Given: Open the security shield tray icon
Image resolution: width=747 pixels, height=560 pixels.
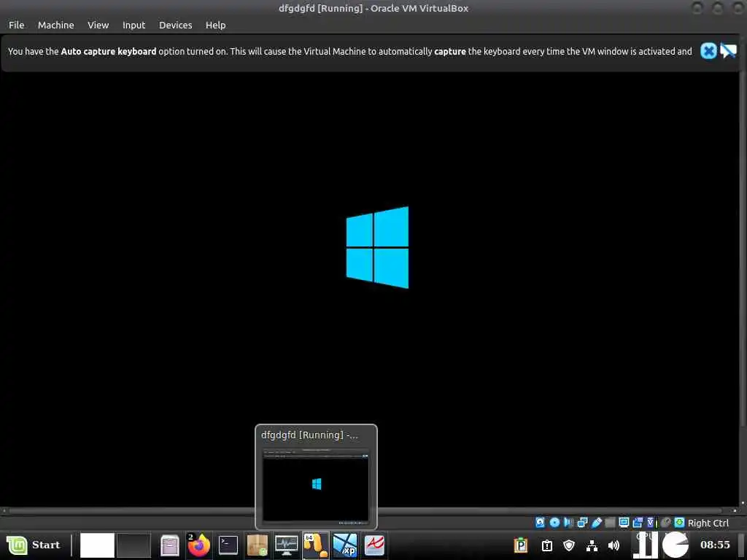Looking at the screenshot, I should [x=569, y=545].
